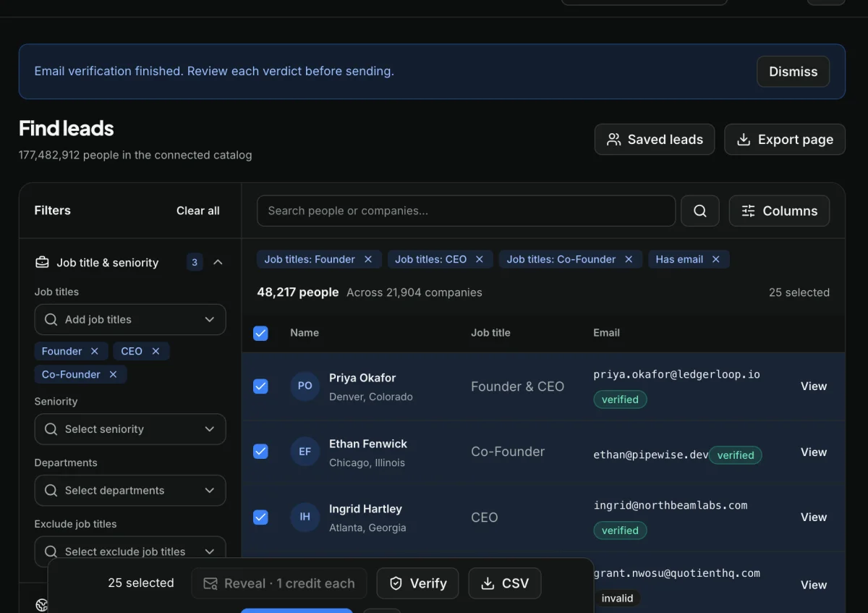868x613 pixels.
Task: Collapse the Job title & seniority section
Action: click(218, 262)
